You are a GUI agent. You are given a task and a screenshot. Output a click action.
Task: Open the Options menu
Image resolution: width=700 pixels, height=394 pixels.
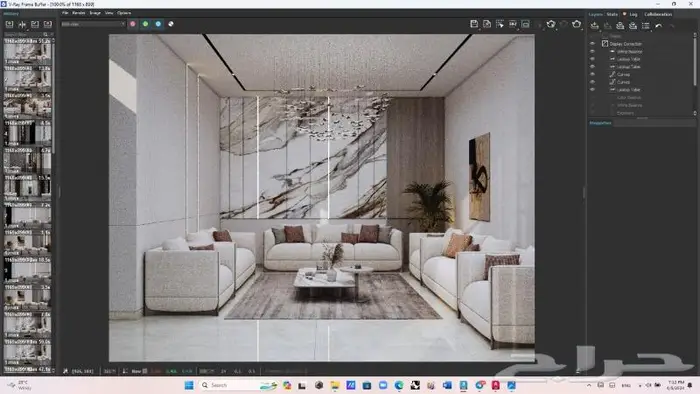pos(124,13)
